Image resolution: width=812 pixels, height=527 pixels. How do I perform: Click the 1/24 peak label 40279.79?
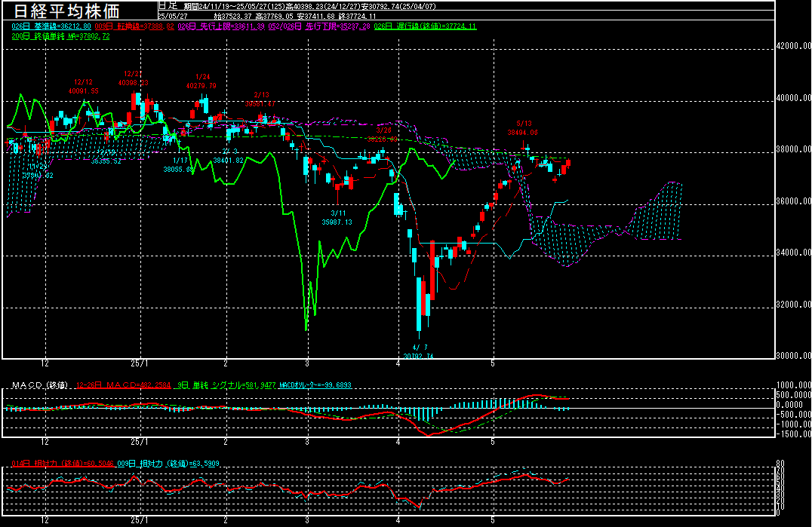click(201, 81)
